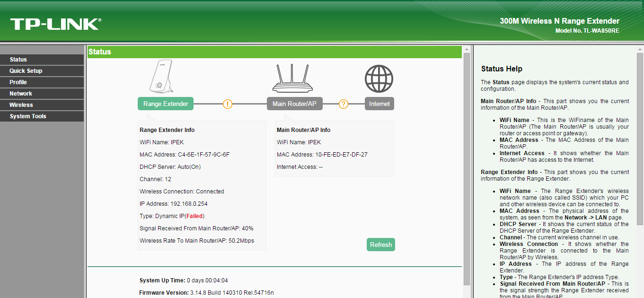Click the Range Extender Info heading
The height and width of the screenshot is (298, 644).
(x=167, y=130)
